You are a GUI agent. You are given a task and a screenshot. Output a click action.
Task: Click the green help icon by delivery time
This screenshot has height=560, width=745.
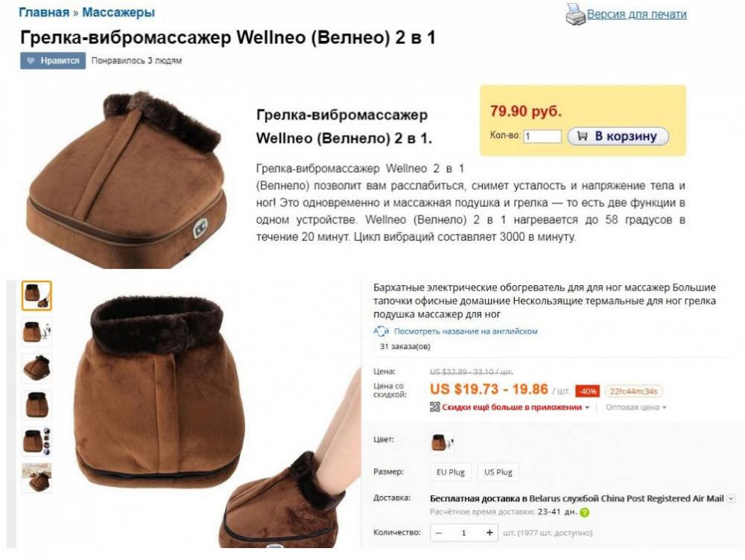(584, 512)
